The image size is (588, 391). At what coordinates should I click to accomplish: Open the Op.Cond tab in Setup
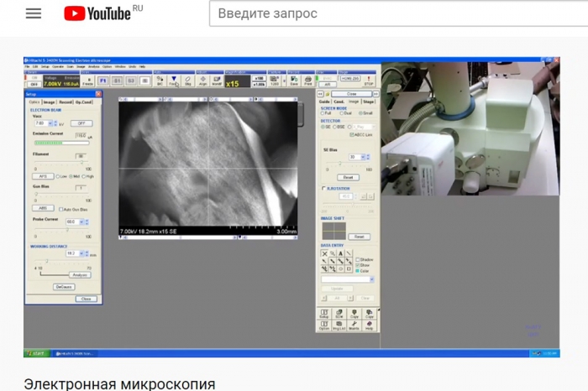(84, 102)
